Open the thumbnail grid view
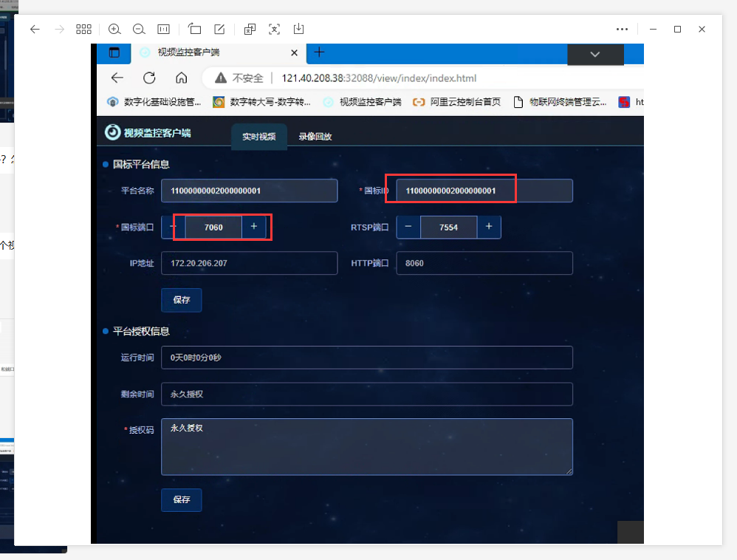Screen dimensions: 737x560 (x=83, y=29)
